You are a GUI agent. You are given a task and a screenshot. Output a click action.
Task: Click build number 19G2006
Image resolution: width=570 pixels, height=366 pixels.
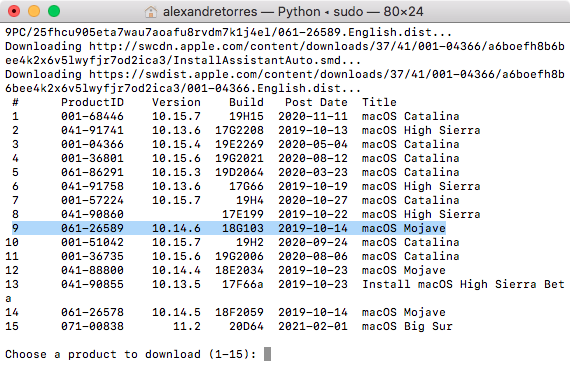pos(239,256)
